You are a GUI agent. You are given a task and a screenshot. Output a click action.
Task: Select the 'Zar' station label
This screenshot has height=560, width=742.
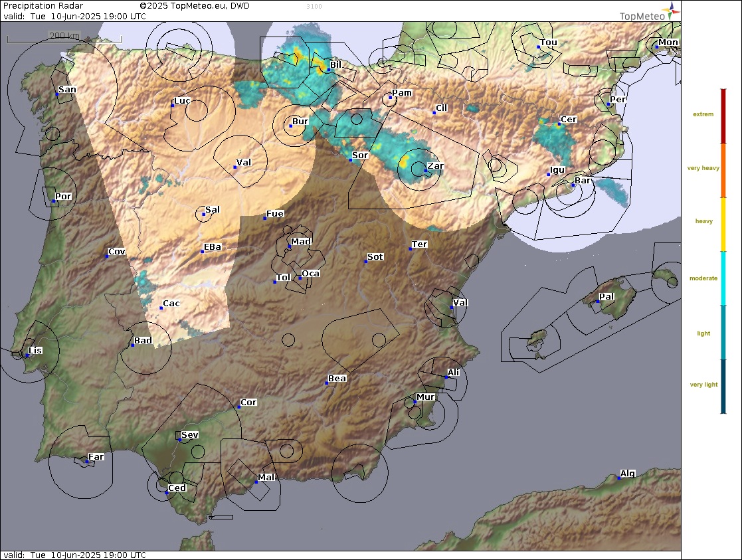tap(435, 165)
